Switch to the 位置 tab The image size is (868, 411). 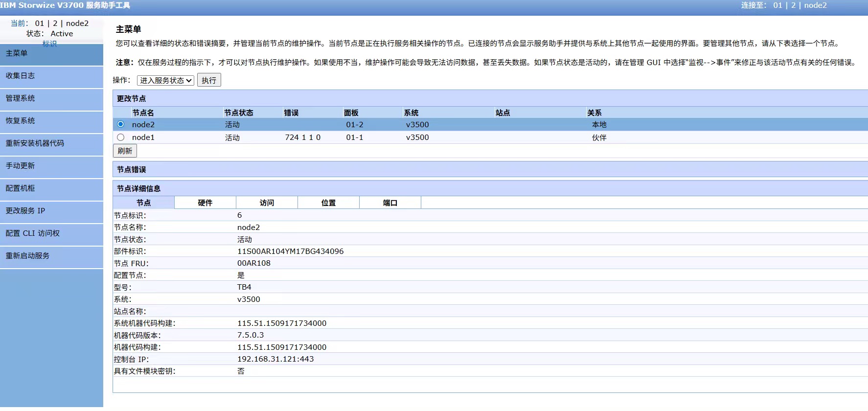328,203
